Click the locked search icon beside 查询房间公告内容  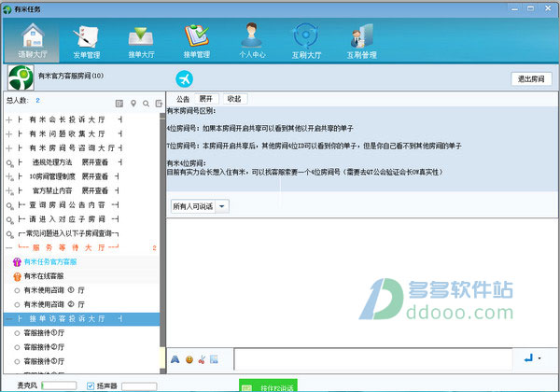click(x=10, y=205)
